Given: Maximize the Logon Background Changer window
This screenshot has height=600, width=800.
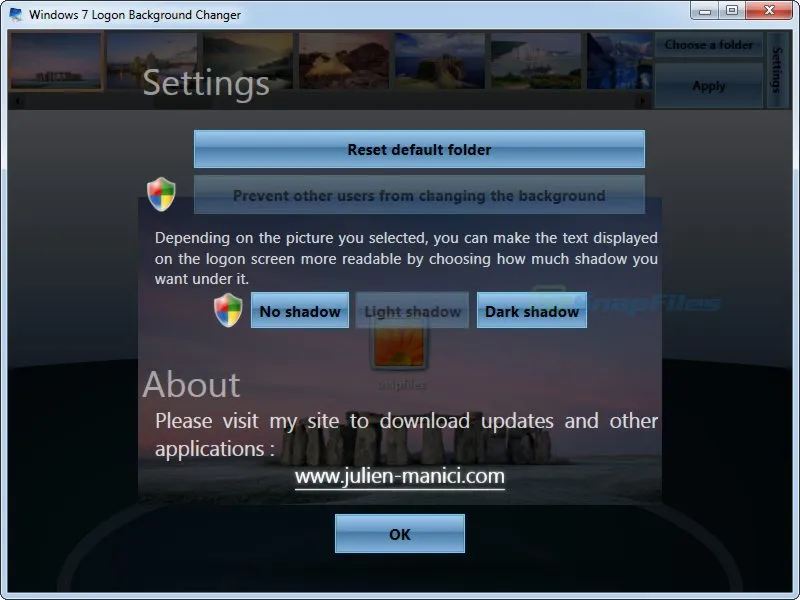Looking at the screenshot, I should 732,11.
